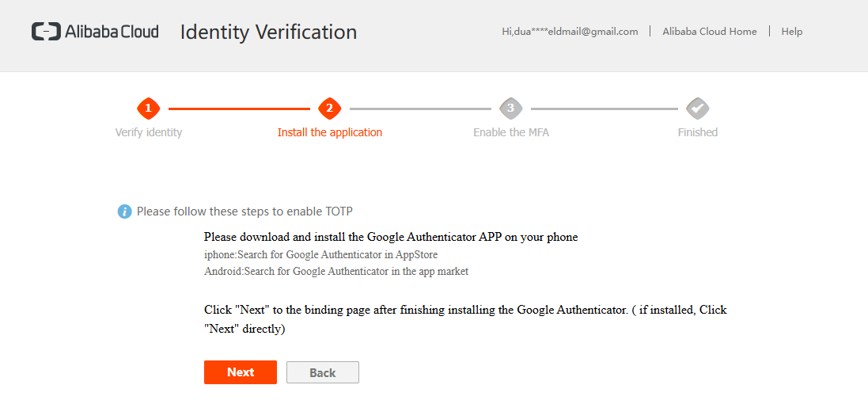This screenshot has width=868, height=404.
Task: Click the Android app market instruction text
Action: pos(336,271)
